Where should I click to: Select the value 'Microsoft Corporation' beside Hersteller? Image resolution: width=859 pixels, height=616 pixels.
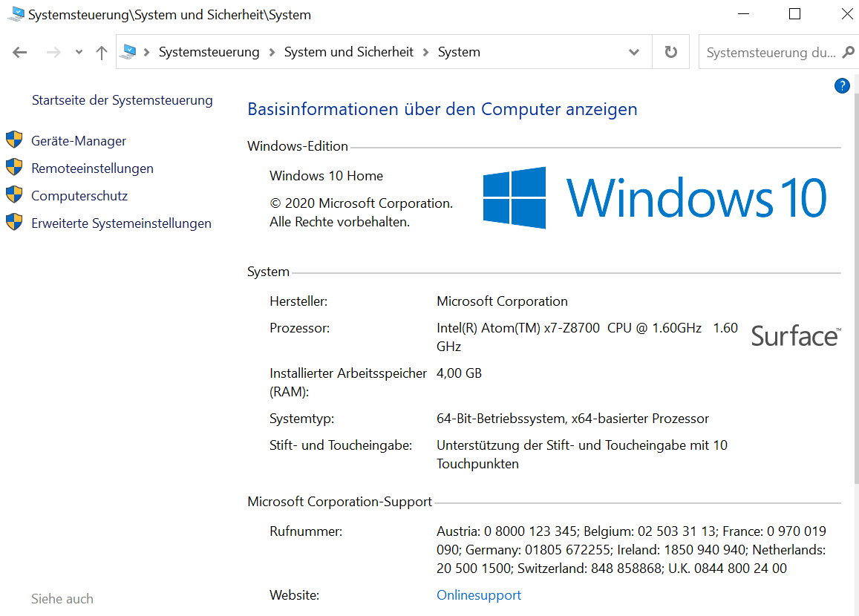502,301
